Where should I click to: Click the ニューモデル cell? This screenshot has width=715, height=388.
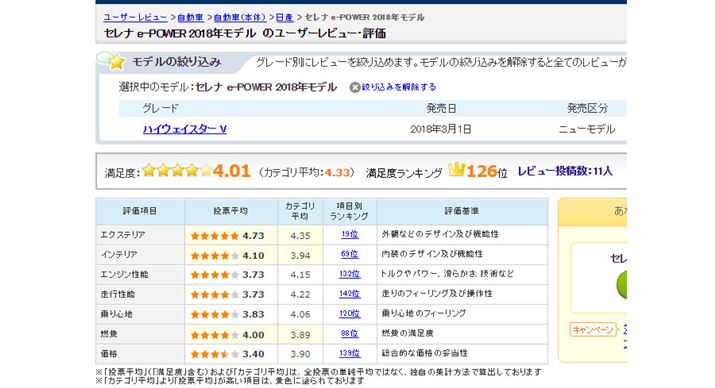coord(587,129)
